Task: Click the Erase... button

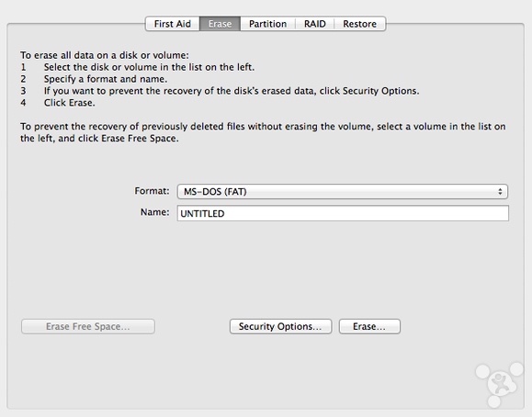Action: (x=369, y=326)
